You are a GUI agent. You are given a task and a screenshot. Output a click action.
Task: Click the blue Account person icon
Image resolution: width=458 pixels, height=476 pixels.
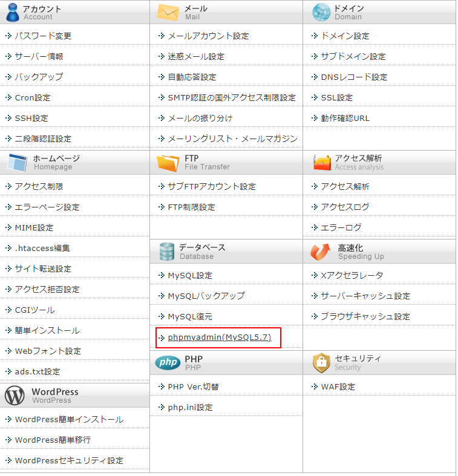click(x=13, y=13)
